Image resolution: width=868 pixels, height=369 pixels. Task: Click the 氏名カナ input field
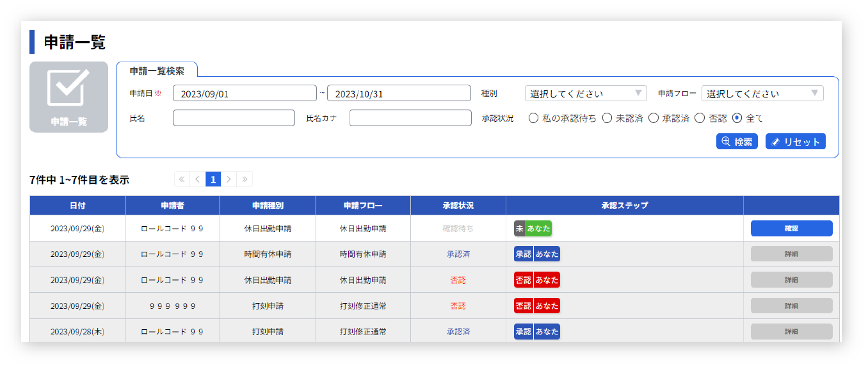point(410,118)
